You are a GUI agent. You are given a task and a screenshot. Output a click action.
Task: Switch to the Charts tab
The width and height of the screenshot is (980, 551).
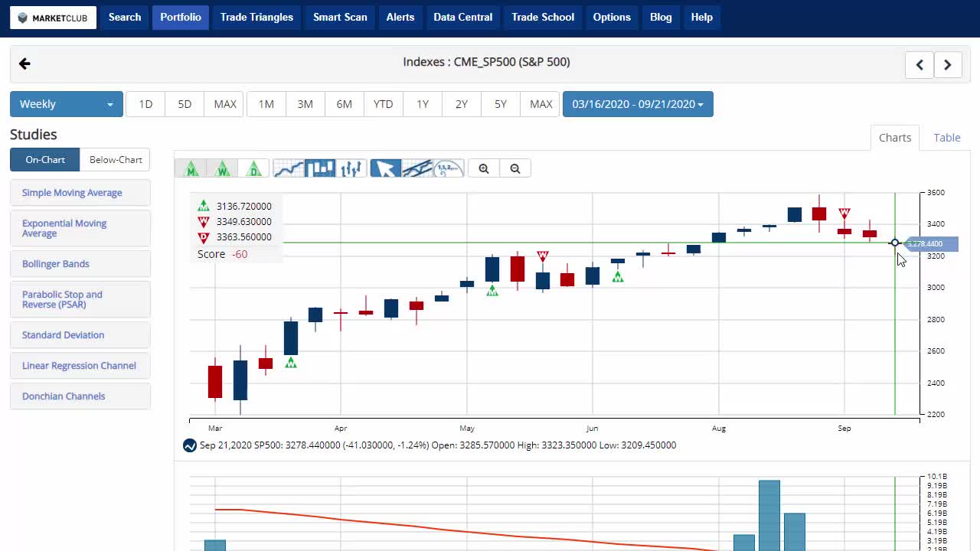(895, 138)
